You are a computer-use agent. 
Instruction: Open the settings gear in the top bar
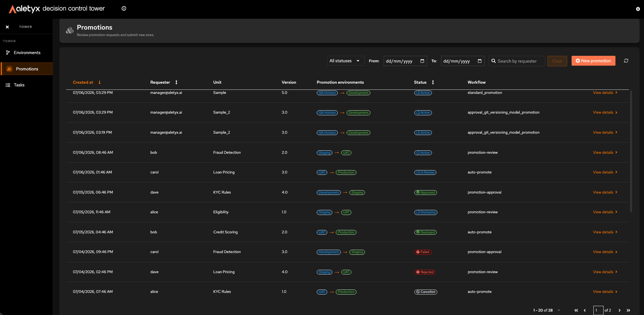(638, 9)
